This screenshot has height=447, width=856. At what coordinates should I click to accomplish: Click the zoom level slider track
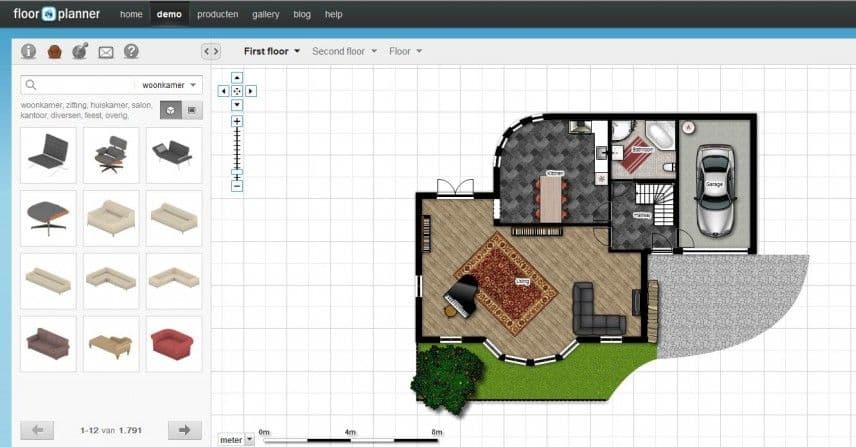(x=237, y=153)
